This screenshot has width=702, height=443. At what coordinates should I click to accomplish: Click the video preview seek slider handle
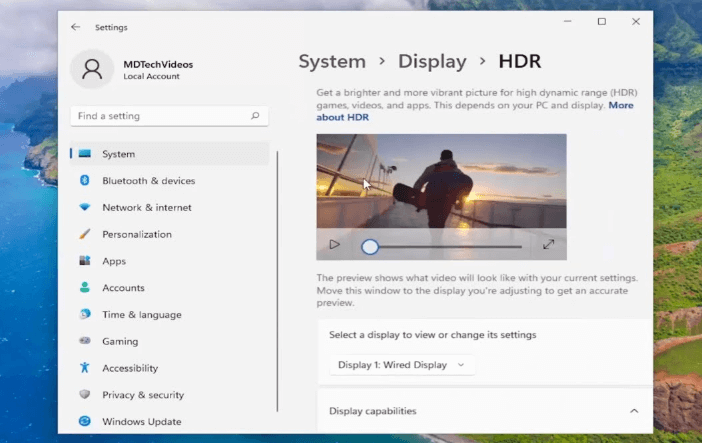pos(370,246)
